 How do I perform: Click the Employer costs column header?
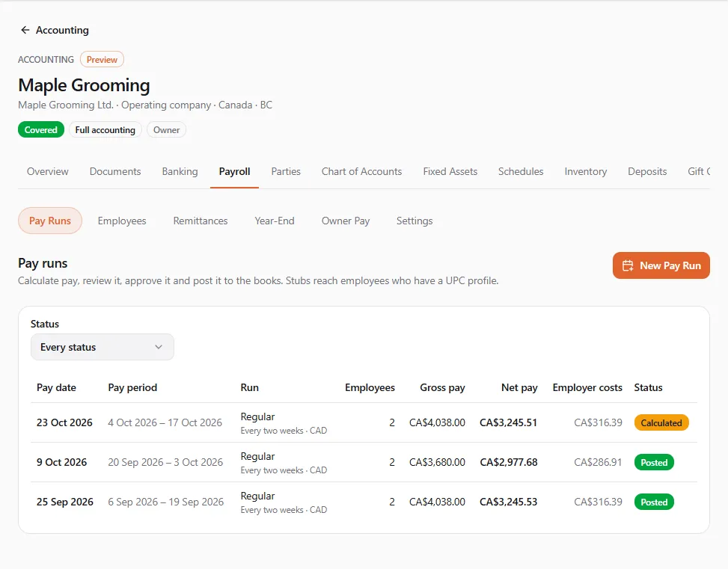(587, 387)
